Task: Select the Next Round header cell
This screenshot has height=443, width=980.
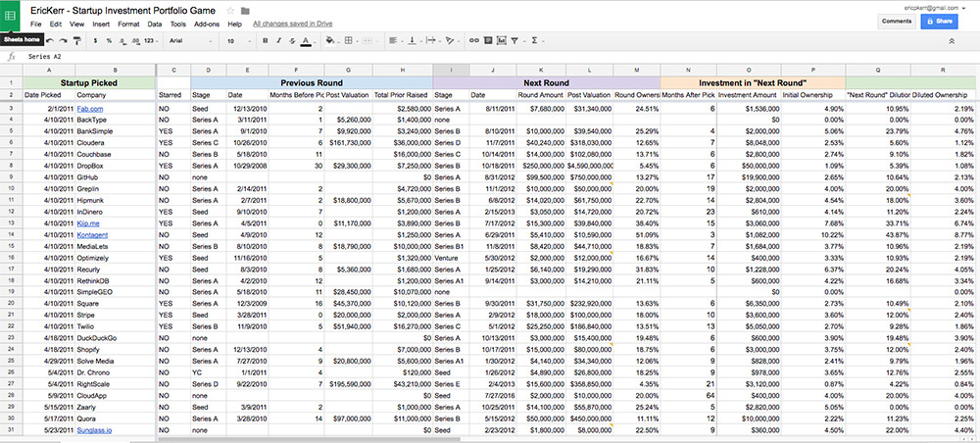Action: point(546,82)
